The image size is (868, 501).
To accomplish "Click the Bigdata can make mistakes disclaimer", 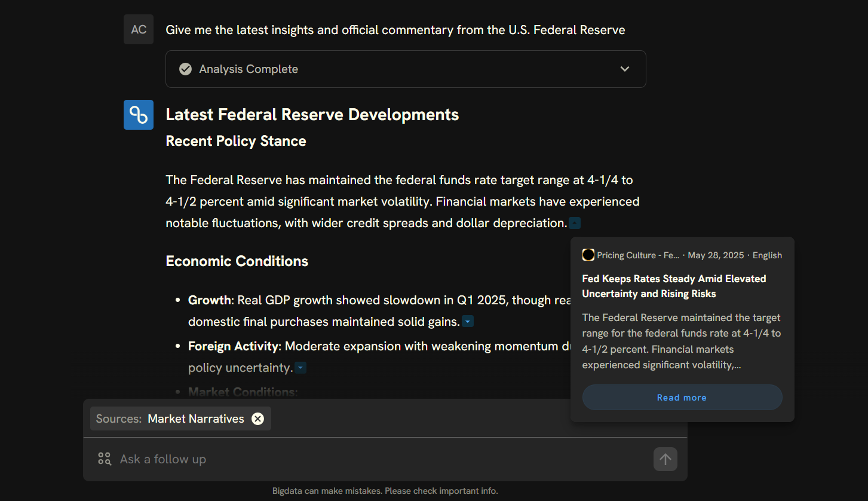I will pyautogui.click(x=385, y=491).
